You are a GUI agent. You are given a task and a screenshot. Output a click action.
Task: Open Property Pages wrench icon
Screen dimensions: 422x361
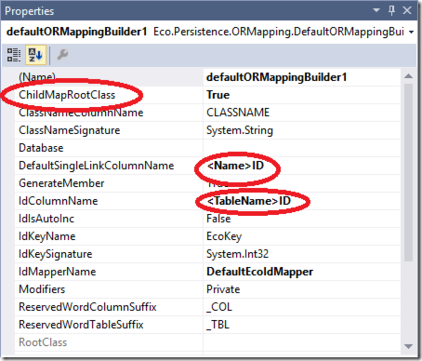[x=62, y=54]
